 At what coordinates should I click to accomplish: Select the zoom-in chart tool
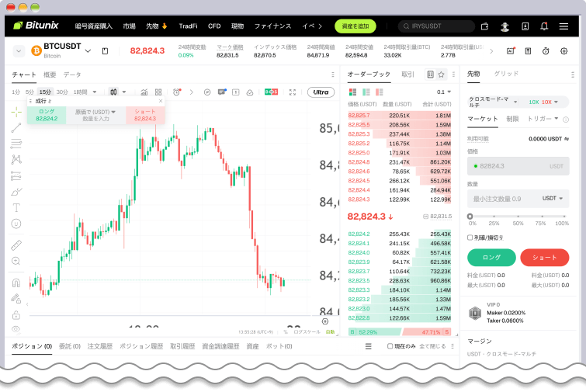[x=16, y=261]
